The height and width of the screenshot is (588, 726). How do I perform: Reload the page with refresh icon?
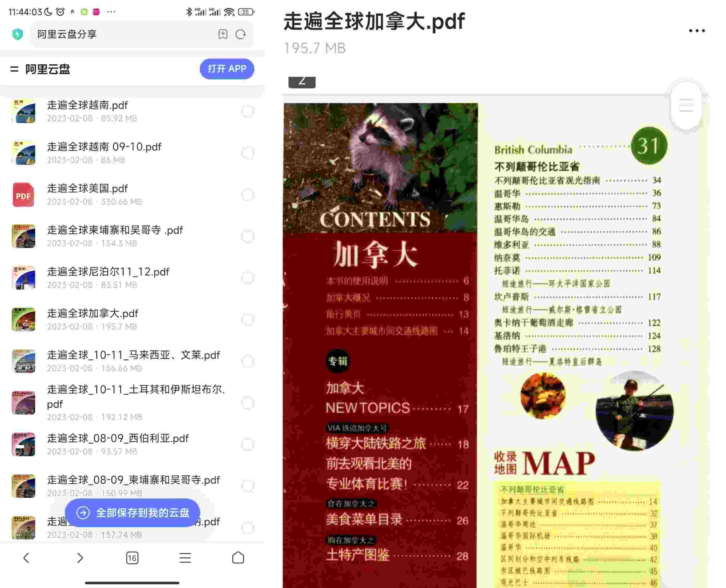(x=240, y=34)
